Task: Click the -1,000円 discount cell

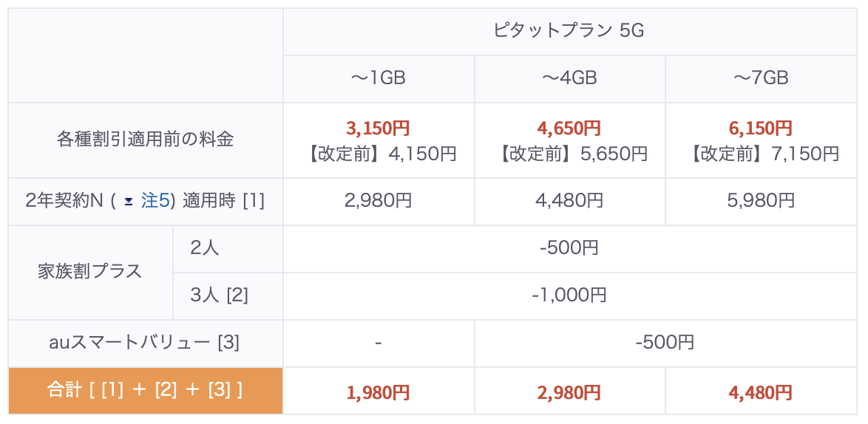Action: pyautogui.click(x=569, y=295)
